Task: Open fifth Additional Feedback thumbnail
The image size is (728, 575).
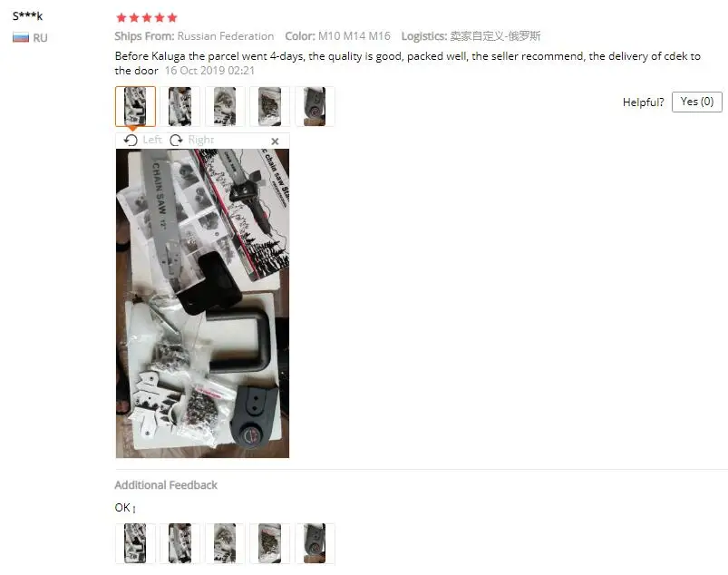Action: 315,543
